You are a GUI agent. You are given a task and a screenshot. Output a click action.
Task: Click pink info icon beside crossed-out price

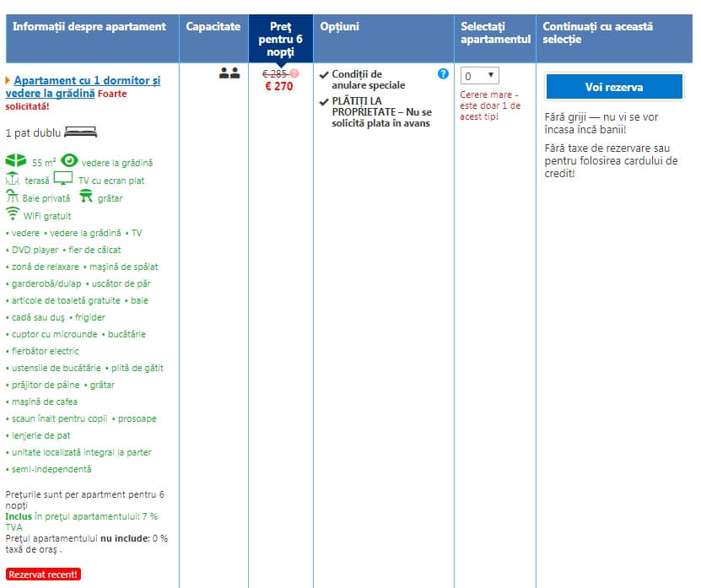pos(294,73)
